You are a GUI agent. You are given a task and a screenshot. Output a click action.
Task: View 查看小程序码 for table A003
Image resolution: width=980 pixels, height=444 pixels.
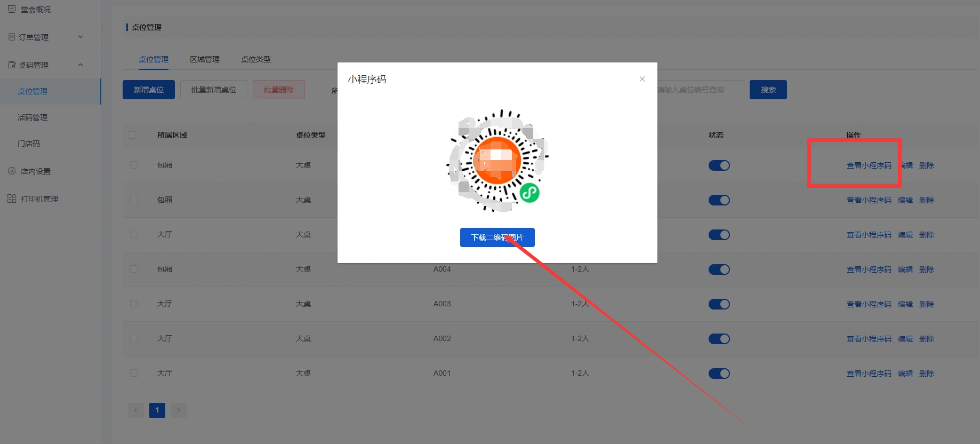pos(869,304)
